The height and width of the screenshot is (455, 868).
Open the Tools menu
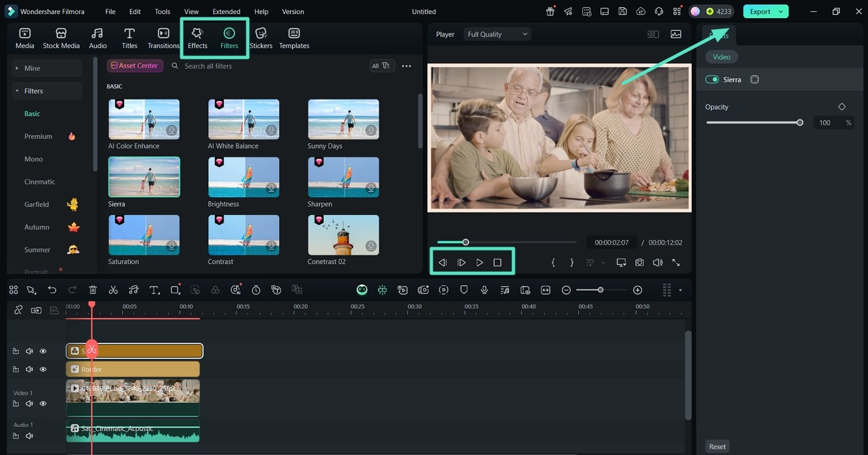[x=162, y=11]
